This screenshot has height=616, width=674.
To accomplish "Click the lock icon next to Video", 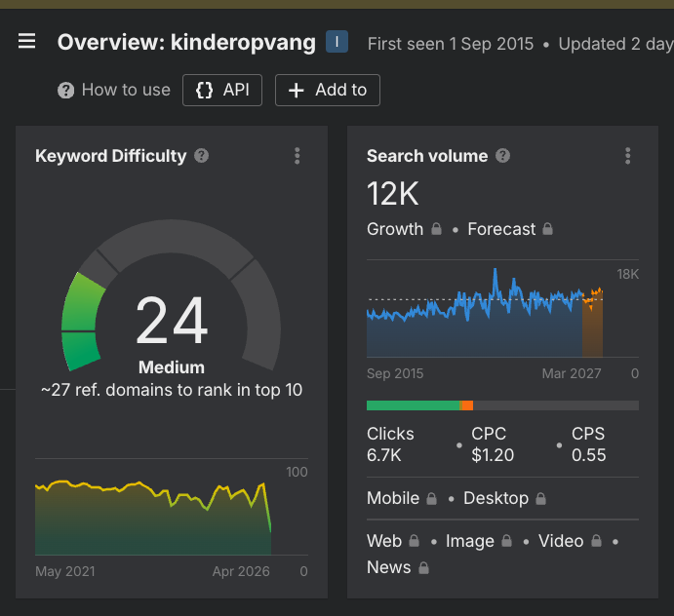I will click(596, 541).
